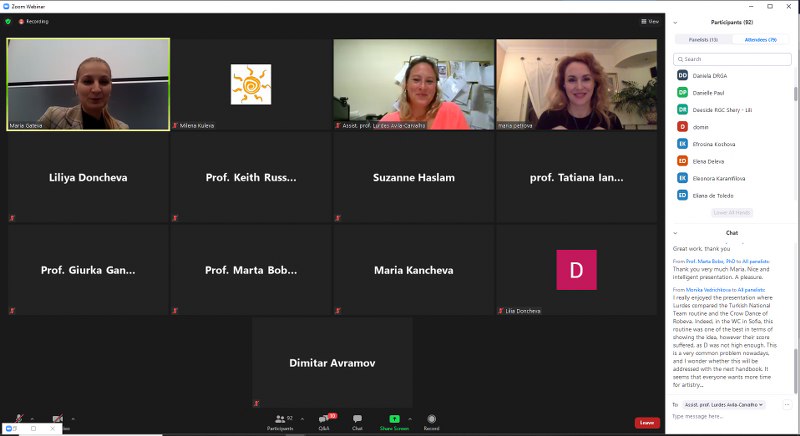This screenshot has height=436, width=800.
Task: Click muted mic icon on Milena Kuleva tile
Action: 175,125
